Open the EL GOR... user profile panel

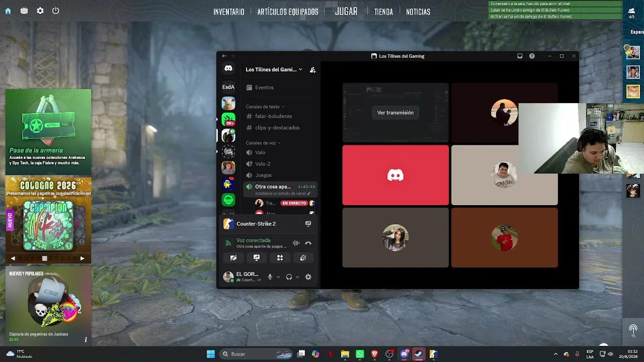click(242, 277)
